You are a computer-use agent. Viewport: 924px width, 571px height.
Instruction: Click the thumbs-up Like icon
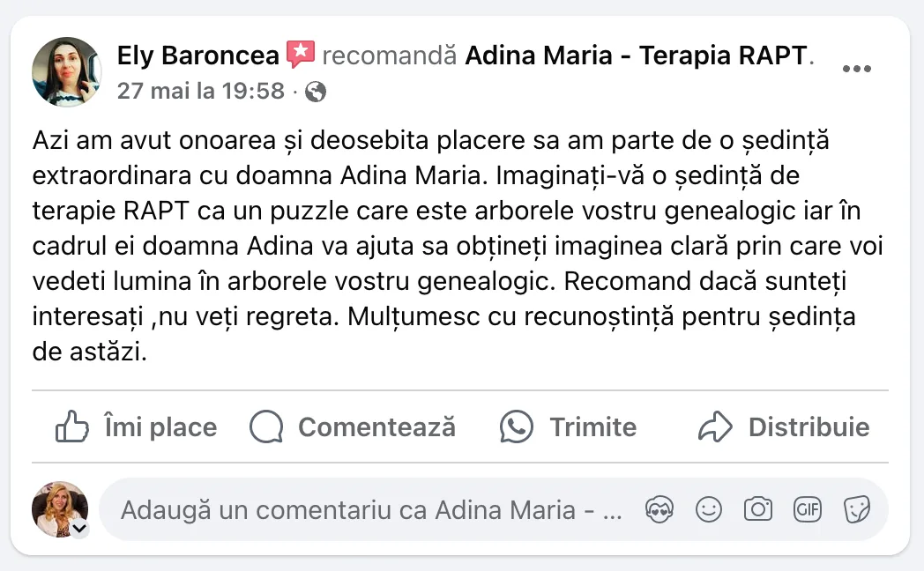[72, 427]
